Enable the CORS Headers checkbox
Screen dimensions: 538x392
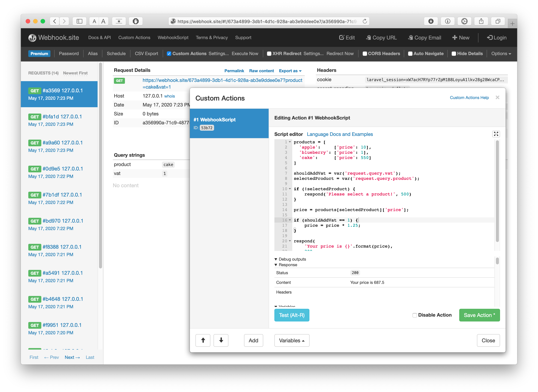365,54
